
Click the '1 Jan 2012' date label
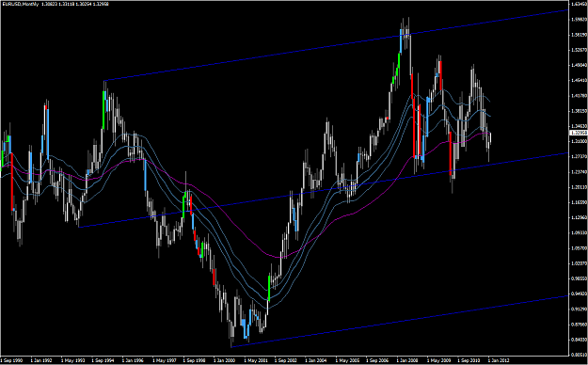pos(500,360)
